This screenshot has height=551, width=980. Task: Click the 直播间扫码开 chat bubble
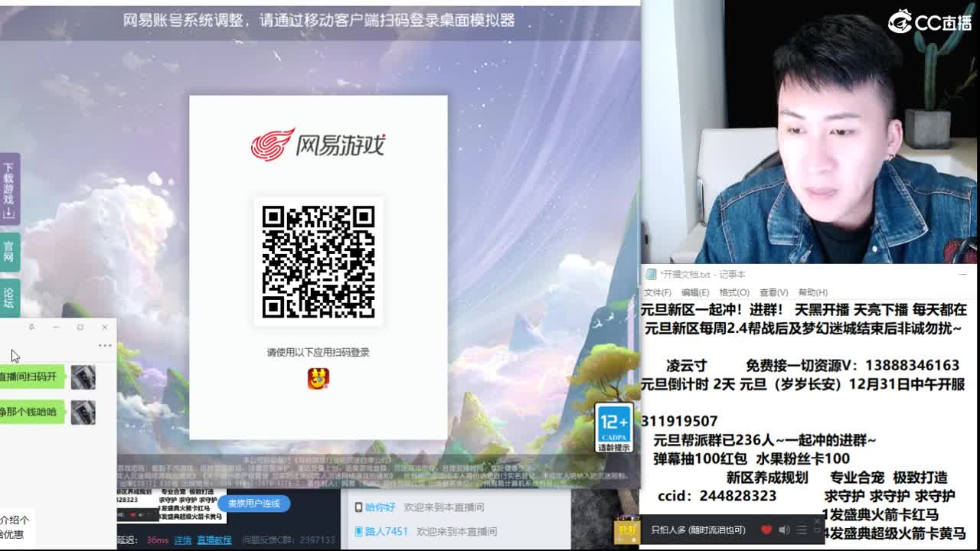(31, 377)
